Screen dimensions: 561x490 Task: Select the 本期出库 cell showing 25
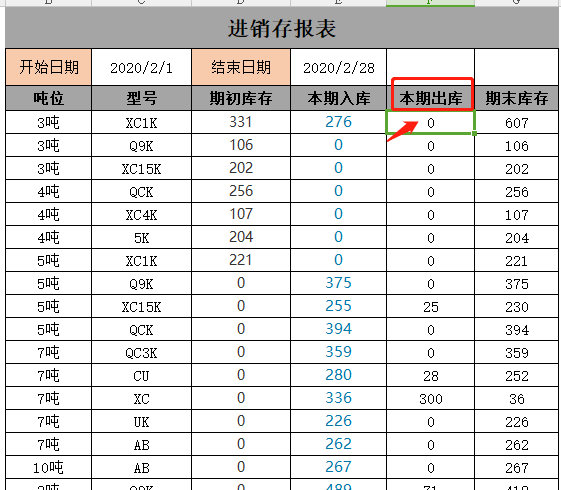pyautogui.click(x=430, y=306)
